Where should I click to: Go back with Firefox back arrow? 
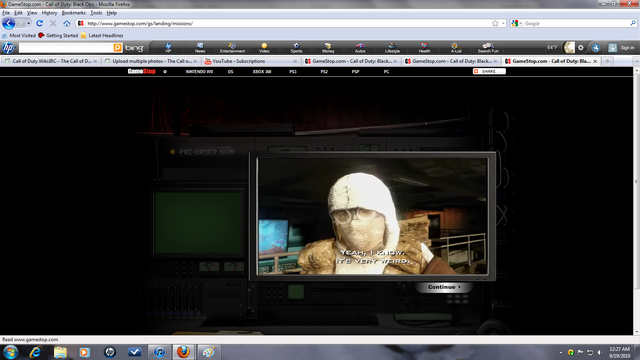9,23
